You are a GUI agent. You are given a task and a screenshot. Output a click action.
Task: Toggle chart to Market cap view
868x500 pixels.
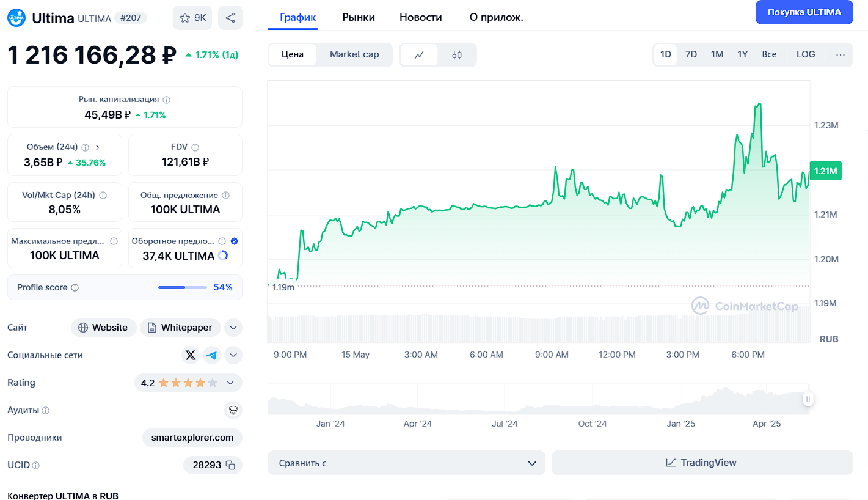[x=354, y=54]
